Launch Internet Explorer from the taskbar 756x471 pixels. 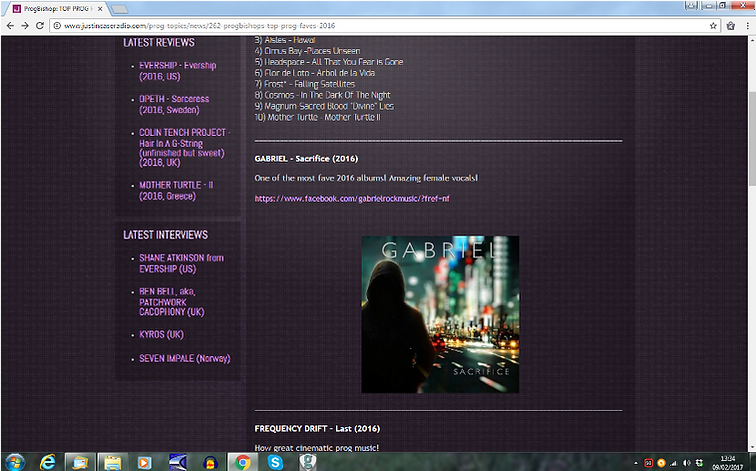47,462
